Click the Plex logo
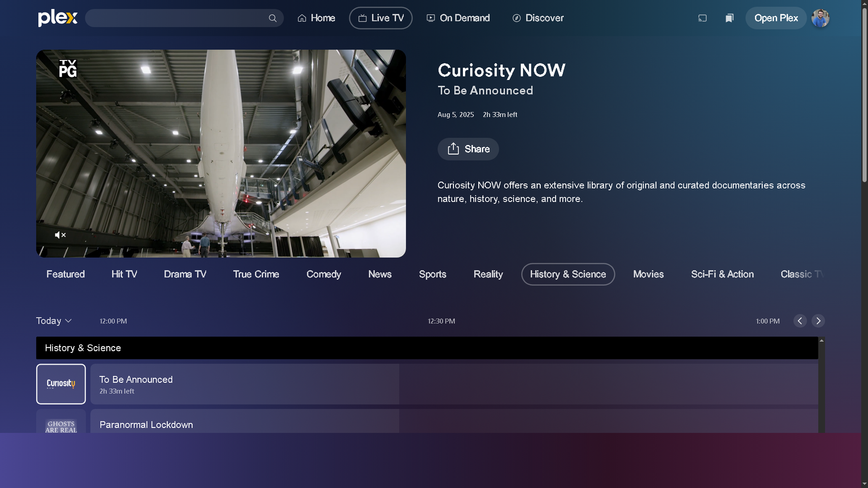Screen dimensions: 868x488 pyautogui.click(x=57, y=18)
